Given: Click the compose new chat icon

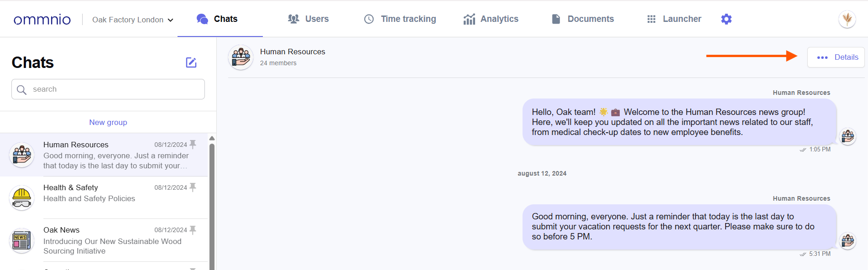Looking at the screenshot, I should pyautogui.click(x=191, y=62).
